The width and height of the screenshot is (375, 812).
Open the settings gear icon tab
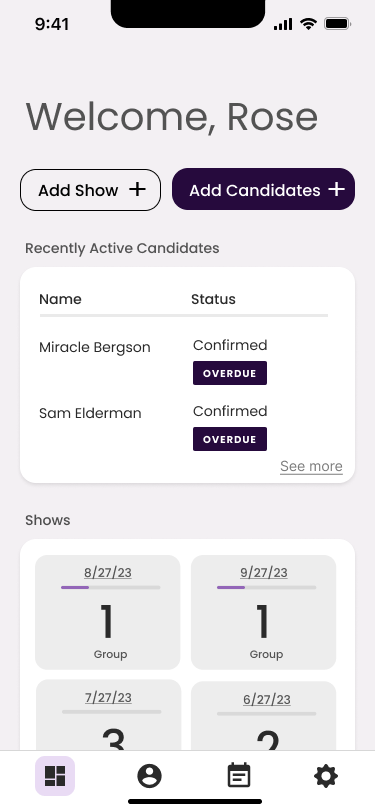(326, 776)
